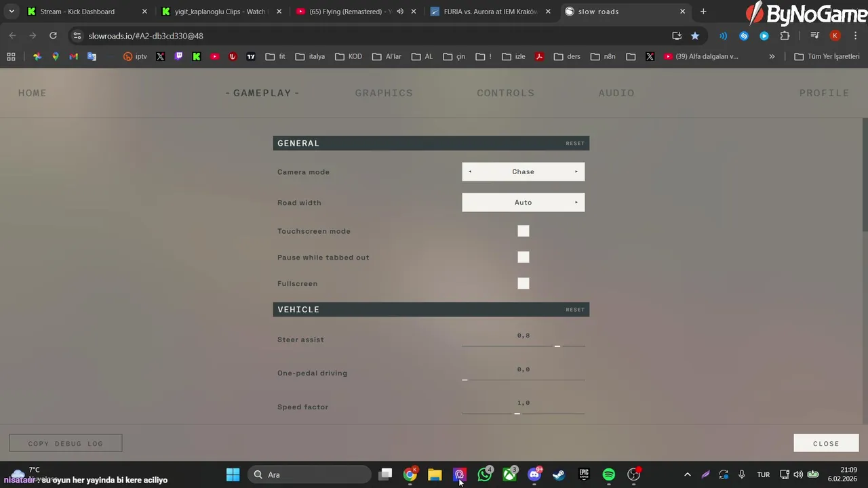Bookmark this page with the star icon

(695, 36)
